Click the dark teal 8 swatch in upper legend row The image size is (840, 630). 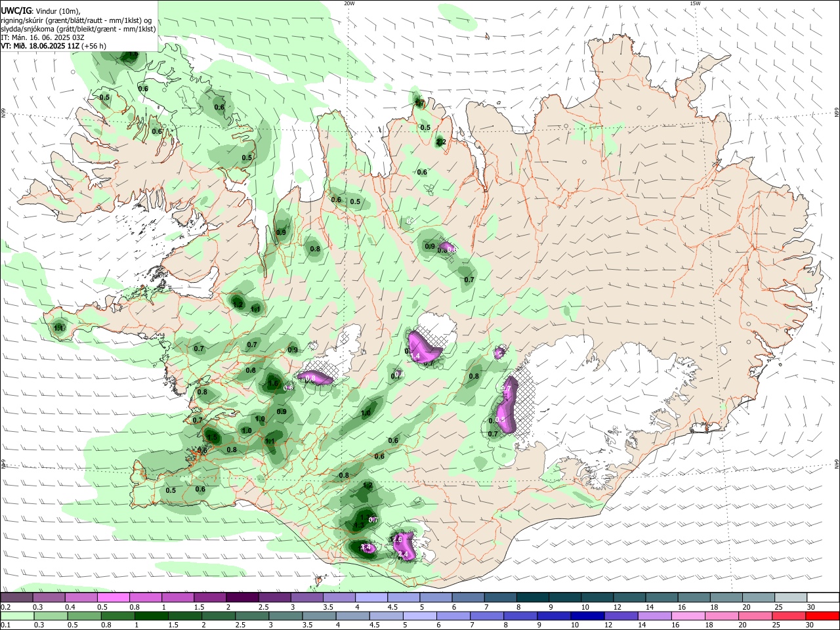point(533,598)
